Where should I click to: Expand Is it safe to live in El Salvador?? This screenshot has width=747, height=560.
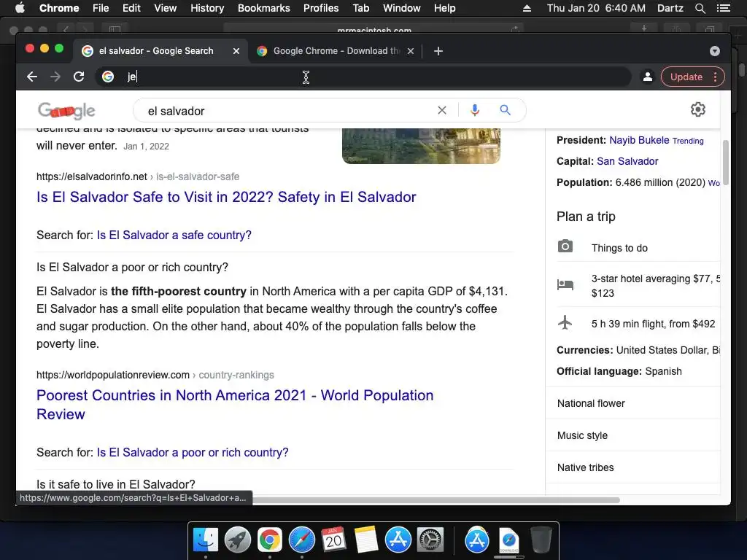116,484
